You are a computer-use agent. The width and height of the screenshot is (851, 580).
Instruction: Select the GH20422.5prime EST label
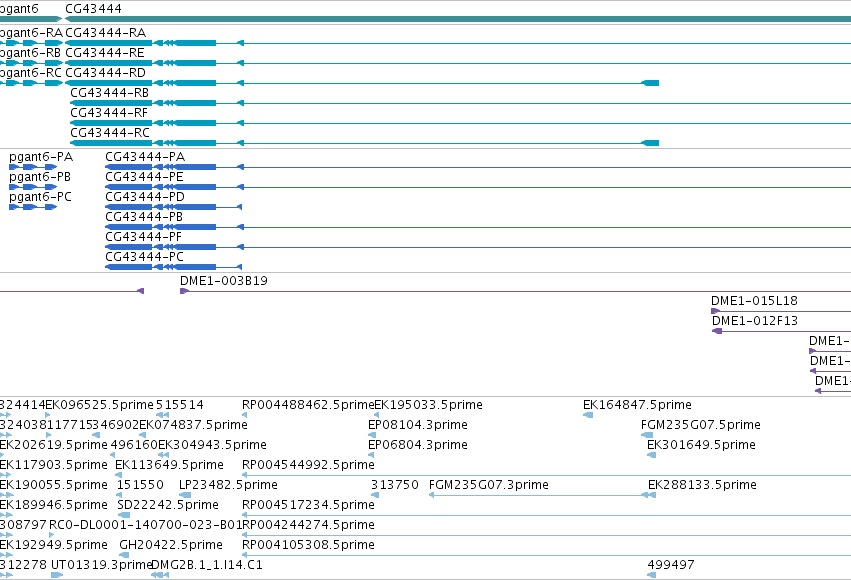(x=171, y=545)
